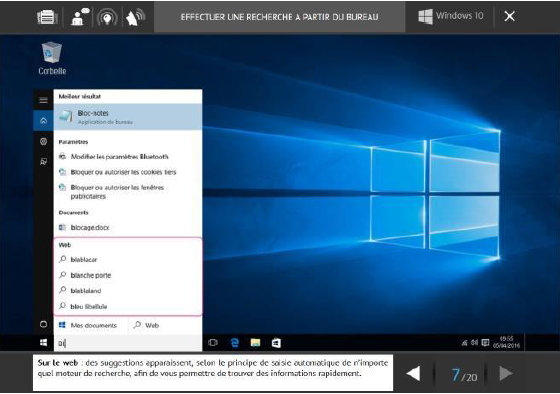
Task: Click the taskbar clock and date
Action: (506, 342)
